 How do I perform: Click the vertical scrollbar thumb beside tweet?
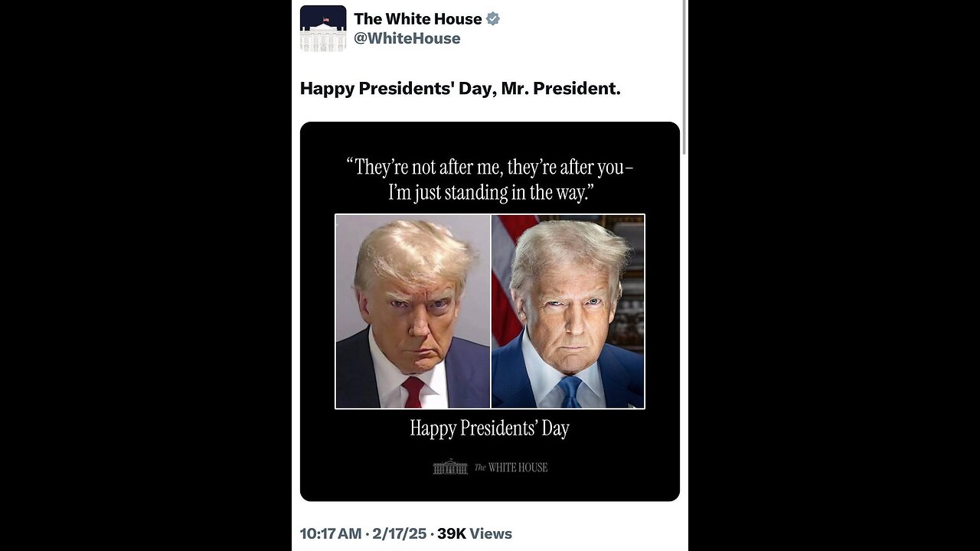pos(684,77)
